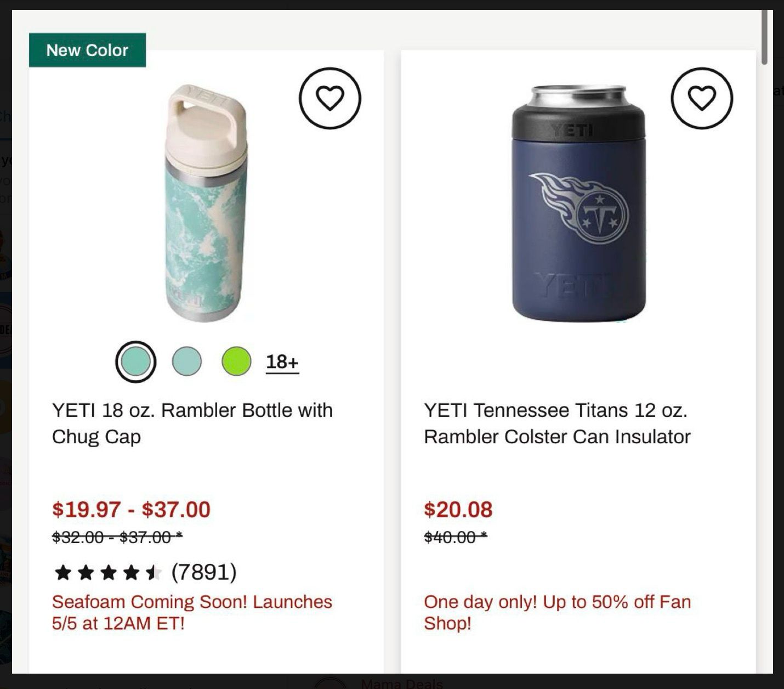Image resolution: width=784 pixels, height=689 pixels.
Task: Open YETI 18 oz Rambler Bottle details
Action: point(192,423)
